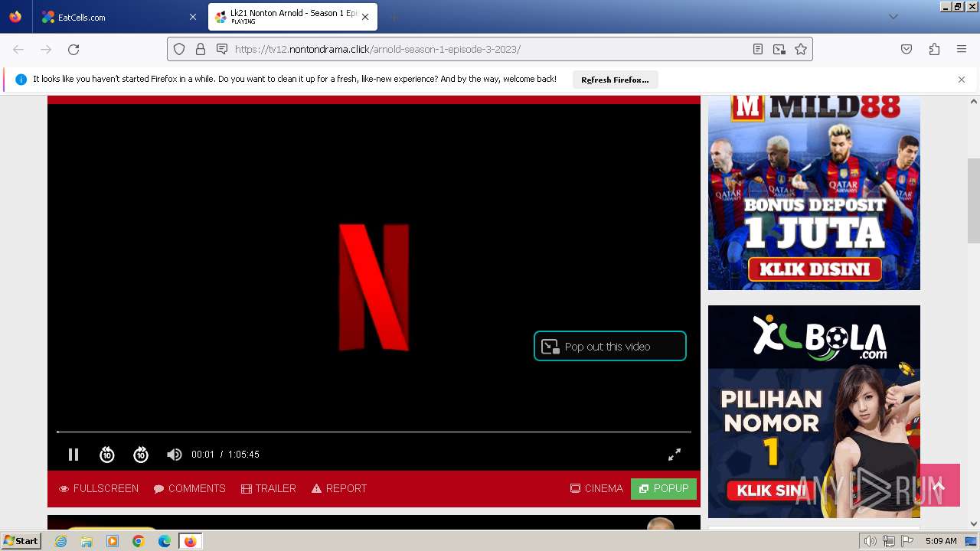The width and height of the screenshot is (980, 551).
Task: Pause the playing video
Action: [73, 455]
